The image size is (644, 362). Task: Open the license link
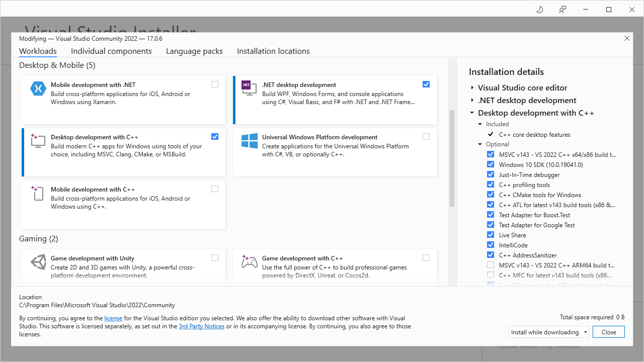[113, 318]
